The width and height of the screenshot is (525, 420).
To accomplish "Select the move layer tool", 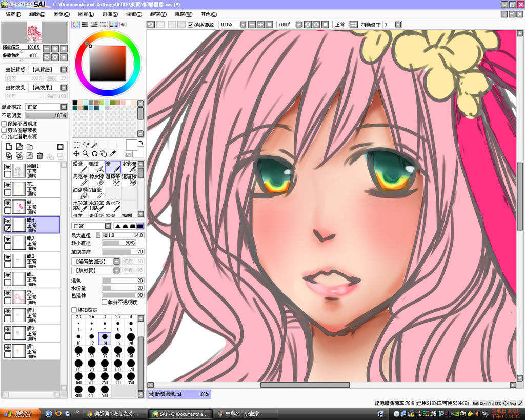I will [77, 154].
